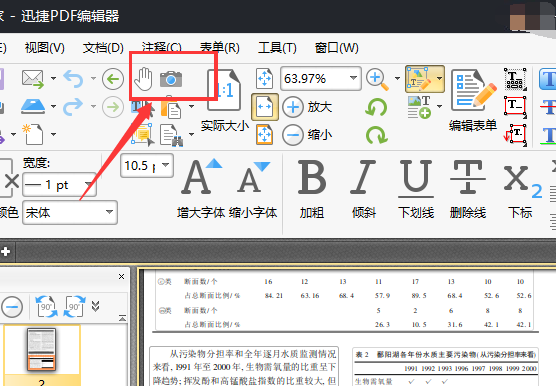Click the fit page icon above fit width

tap(265, 79)
